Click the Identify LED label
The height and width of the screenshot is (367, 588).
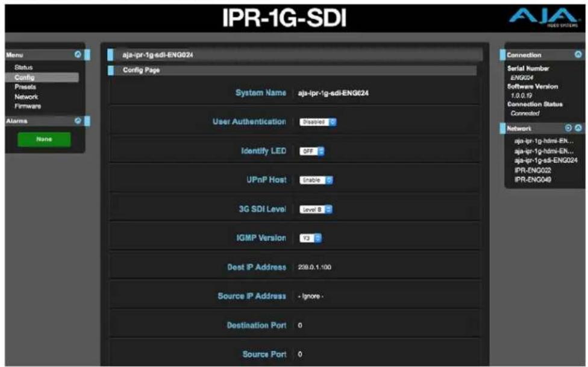pos(264,151)
